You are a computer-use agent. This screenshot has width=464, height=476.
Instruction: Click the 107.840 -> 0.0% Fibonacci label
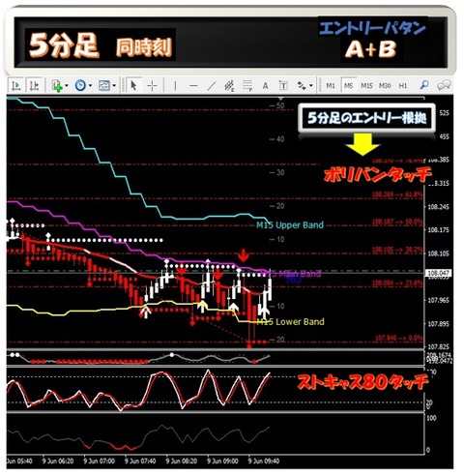(x=399, y=338)
